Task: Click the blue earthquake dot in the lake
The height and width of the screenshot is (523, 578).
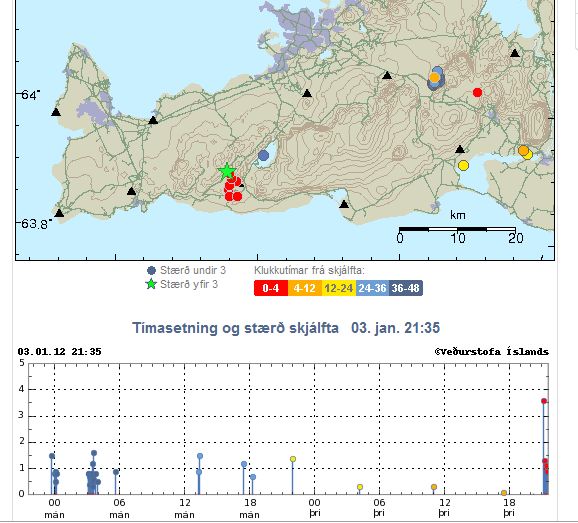Action: 263,156
